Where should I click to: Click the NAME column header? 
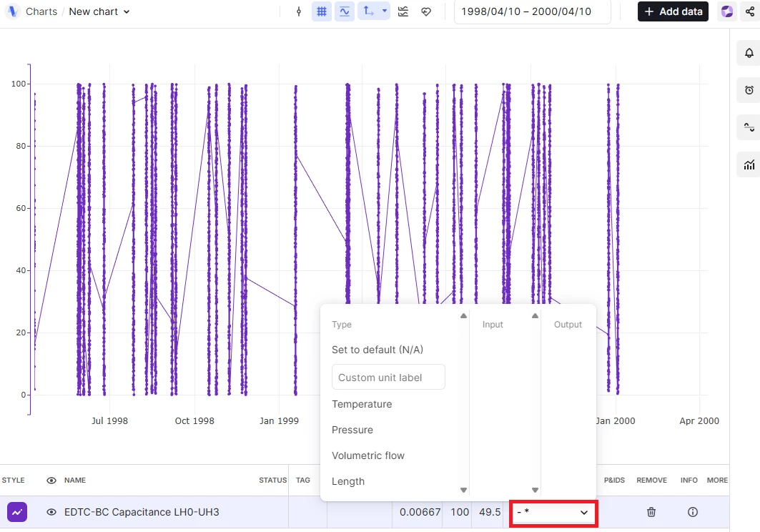coord(74,480)
